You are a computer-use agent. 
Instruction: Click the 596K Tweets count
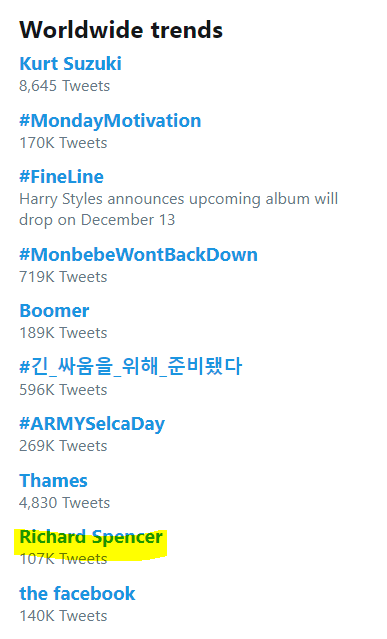tap(63, 390)
